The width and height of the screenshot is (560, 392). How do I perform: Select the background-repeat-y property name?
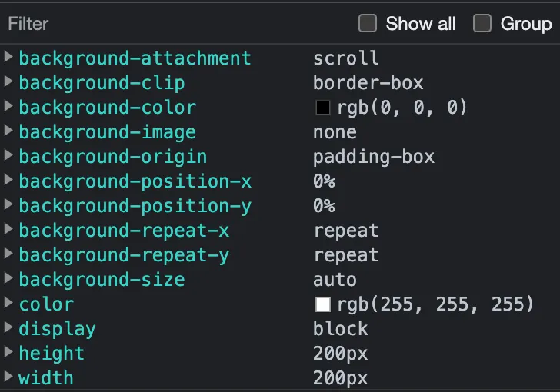[124, 255]
